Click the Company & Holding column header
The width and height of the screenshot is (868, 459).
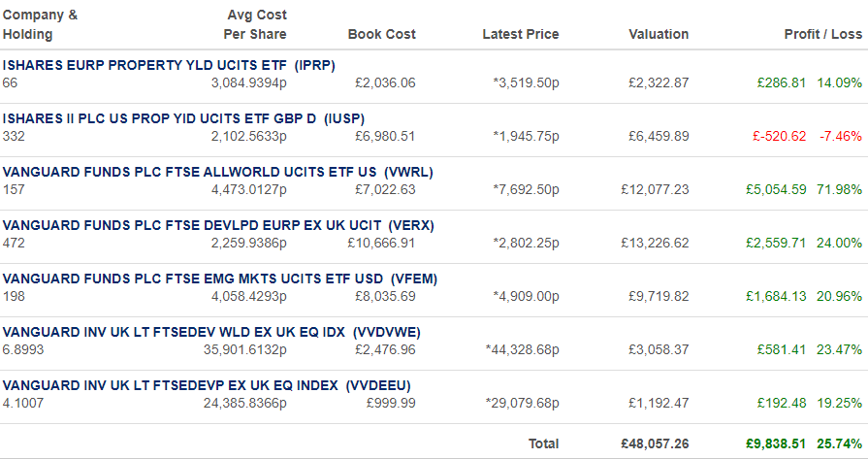click(40, 24)
